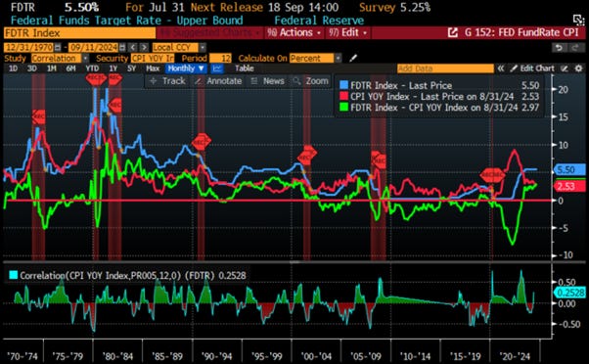Shift date range back with left arrow
The width and height of the screenshot is (589, 364).
tap(132, 48)
